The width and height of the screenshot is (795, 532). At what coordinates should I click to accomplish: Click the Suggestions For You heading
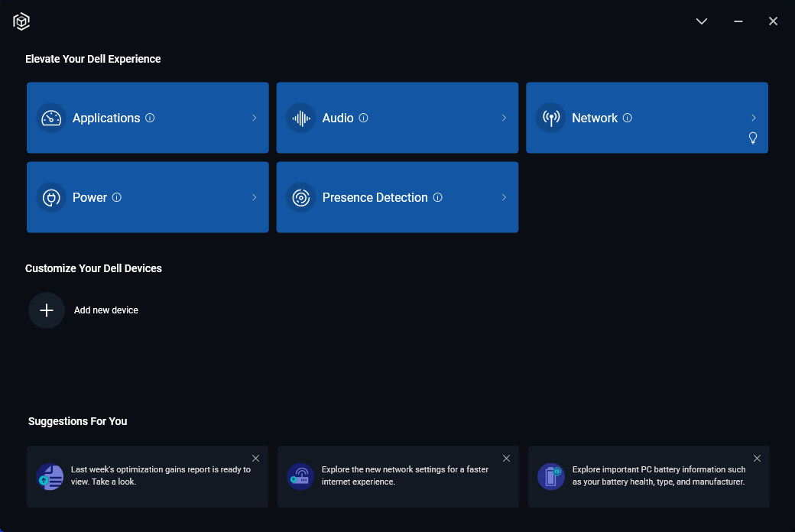point(77,421)
